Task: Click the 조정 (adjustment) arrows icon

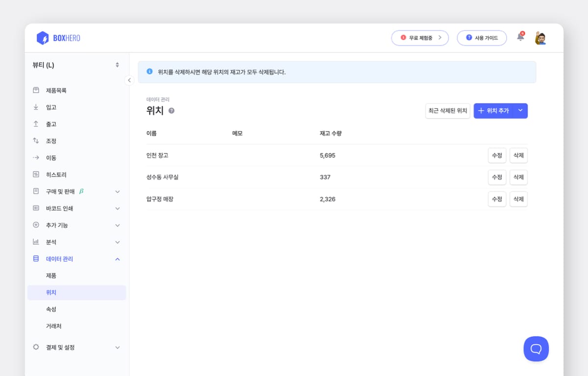Action: [35, 141]
